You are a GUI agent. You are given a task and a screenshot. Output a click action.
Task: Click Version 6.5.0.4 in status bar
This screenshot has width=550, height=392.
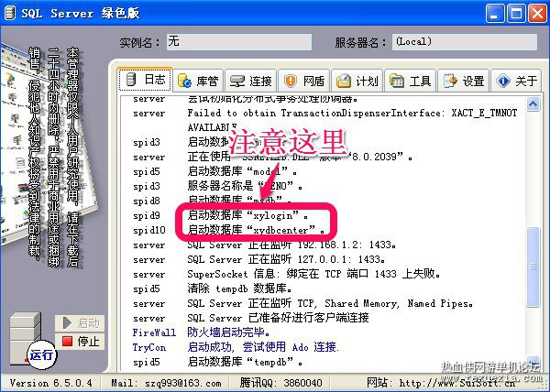[x=50, y=383]
